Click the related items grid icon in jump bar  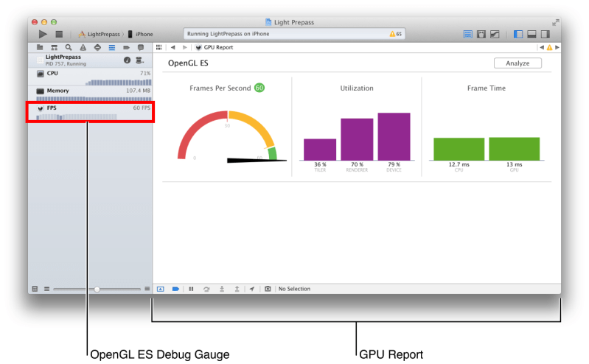click(x=159, y=47)
